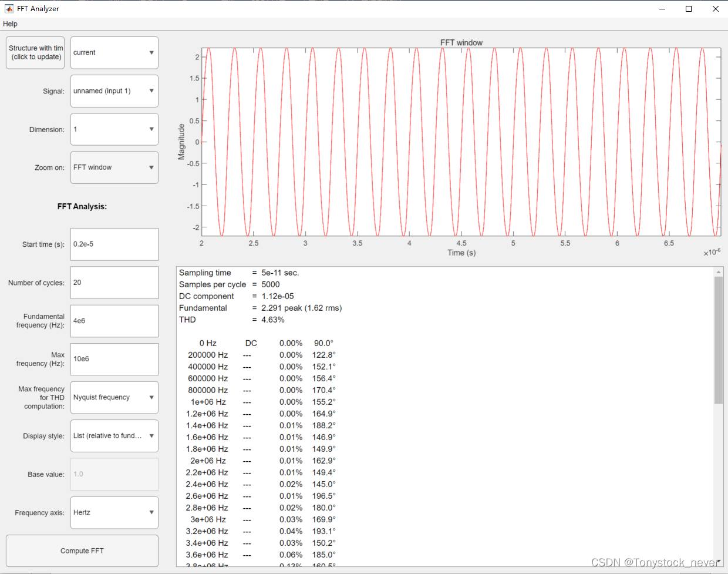Click the FFT Analyzer icon in the title bar

tap(9, 8)
